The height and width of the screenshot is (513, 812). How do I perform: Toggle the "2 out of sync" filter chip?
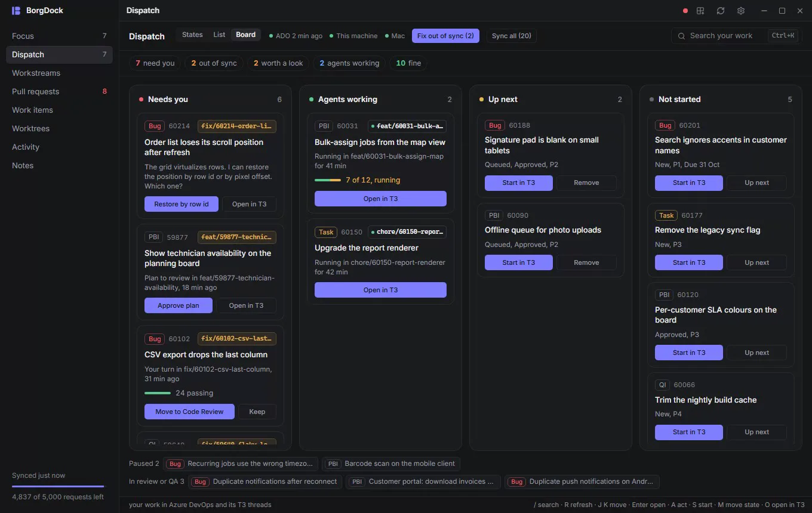(x=214, y=63)
